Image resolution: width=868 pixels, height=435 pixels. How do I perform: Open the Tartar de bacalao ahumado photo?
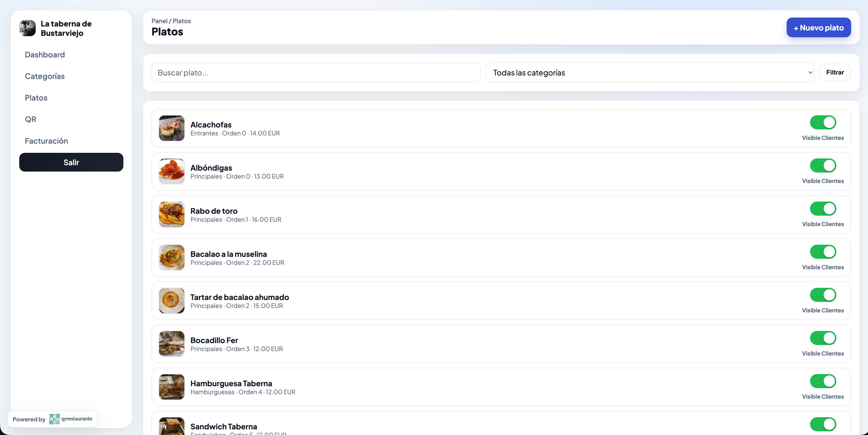click(x=171, y=301)
